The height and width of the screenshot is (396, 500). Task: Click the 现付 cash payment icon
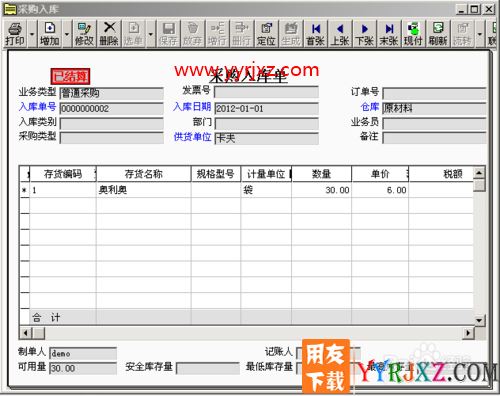[413, 34]
